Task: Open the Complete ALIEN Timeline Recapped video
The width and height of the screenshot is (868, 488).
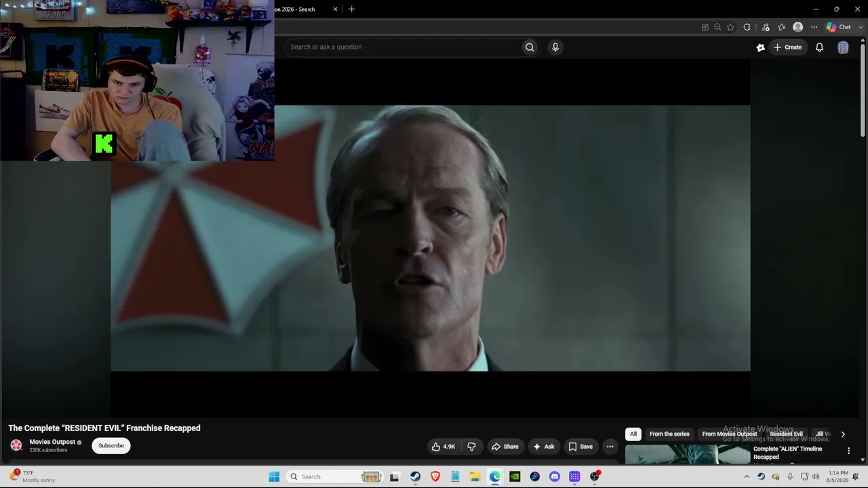Action: [787, 453]
